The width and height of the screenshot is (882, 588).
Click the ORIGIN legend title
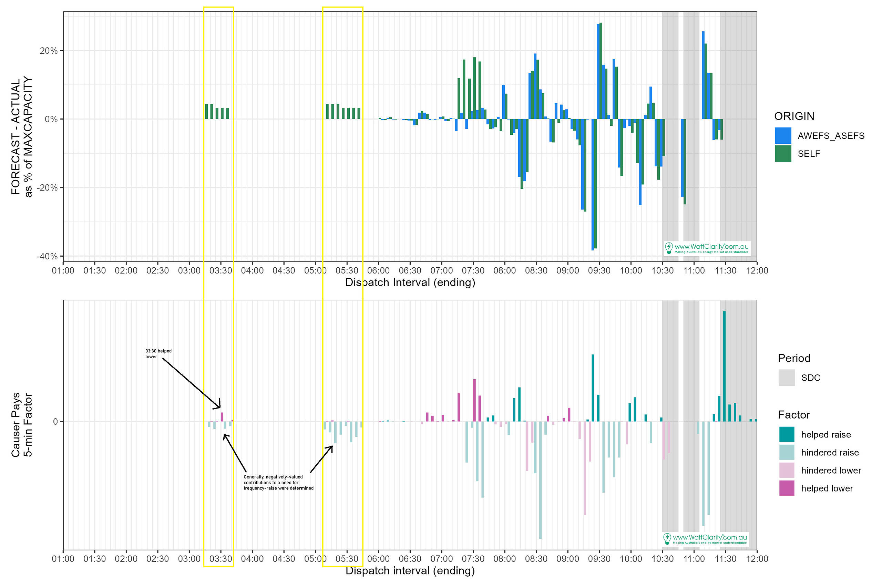click(x=794, y=116)
